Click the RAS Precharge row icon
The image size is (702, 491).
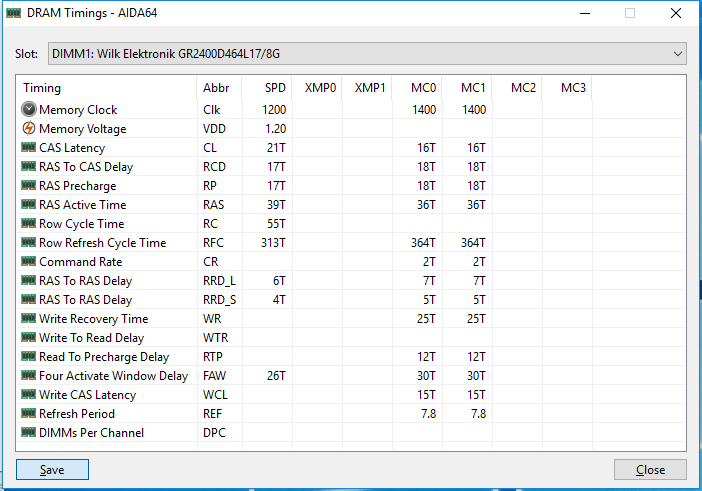[x=28, y=186]
